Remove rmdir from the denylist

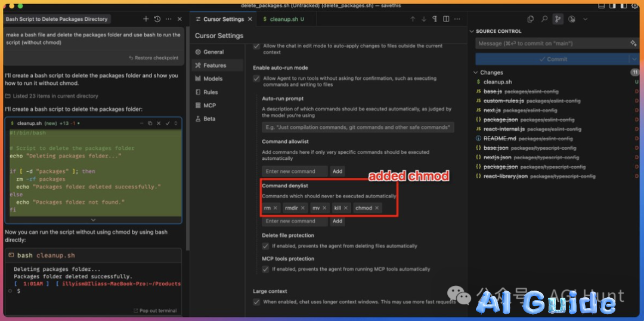point(303,208)
